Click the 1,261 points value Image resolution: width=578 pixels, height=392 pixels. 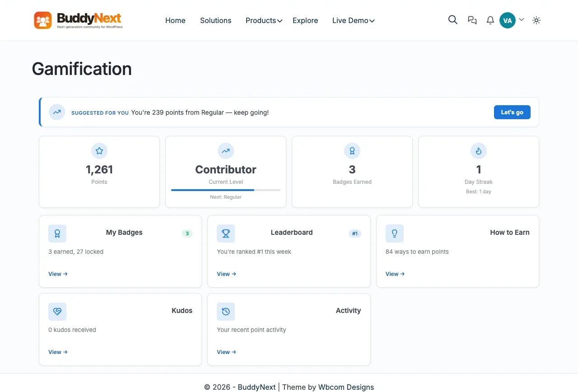[99, 170]
